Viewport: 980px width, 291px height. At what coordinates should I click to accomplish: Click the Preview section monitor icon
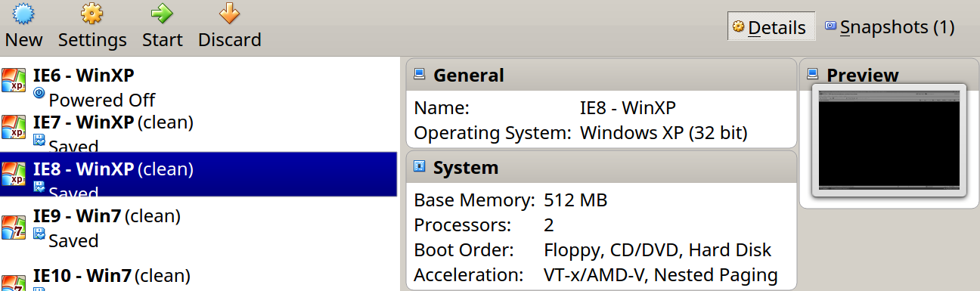[x=813, y=74]
